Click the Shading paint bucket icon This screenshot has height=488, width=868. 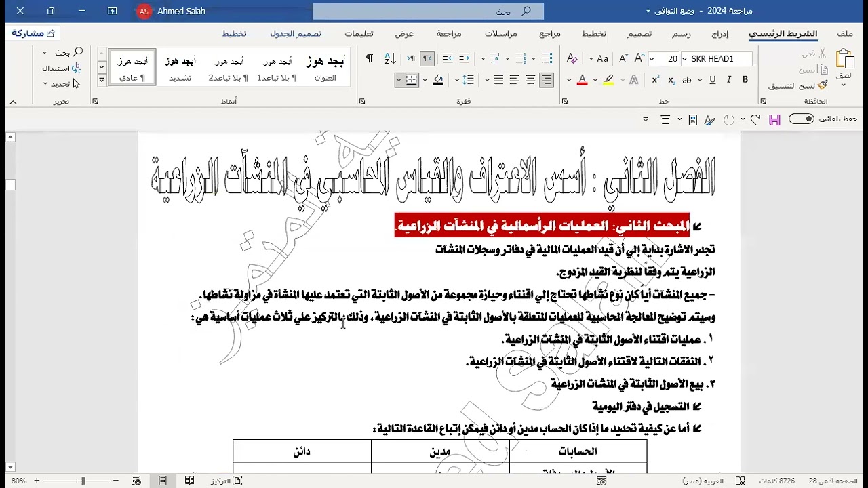(x=438, y=80)
